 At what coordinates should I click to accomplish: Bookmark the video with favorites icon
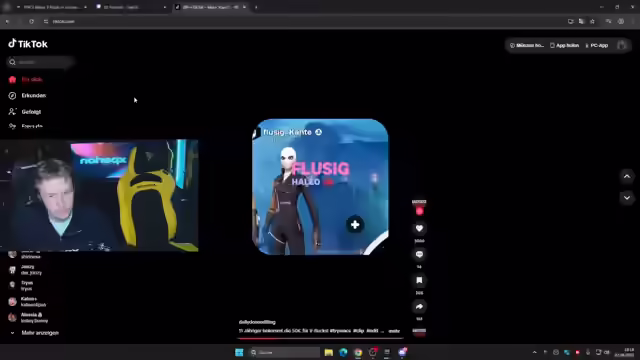[x=419, y=280]
